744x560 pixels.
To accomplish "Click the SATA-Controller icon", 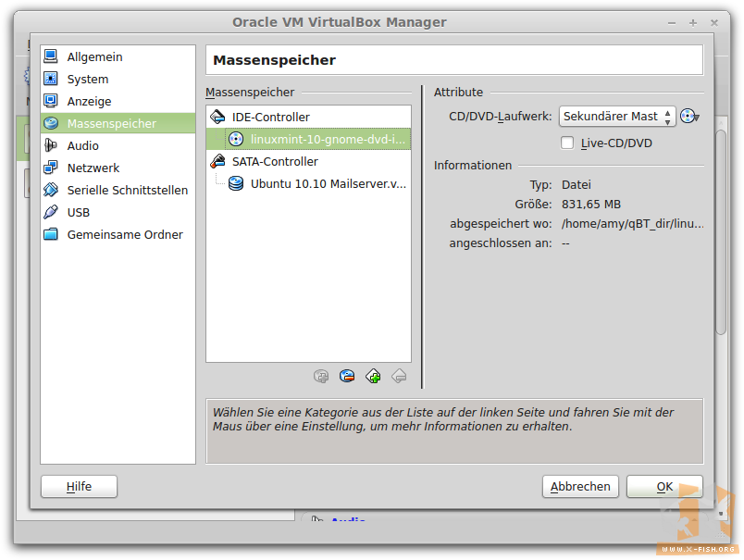I will click(217, 161).
